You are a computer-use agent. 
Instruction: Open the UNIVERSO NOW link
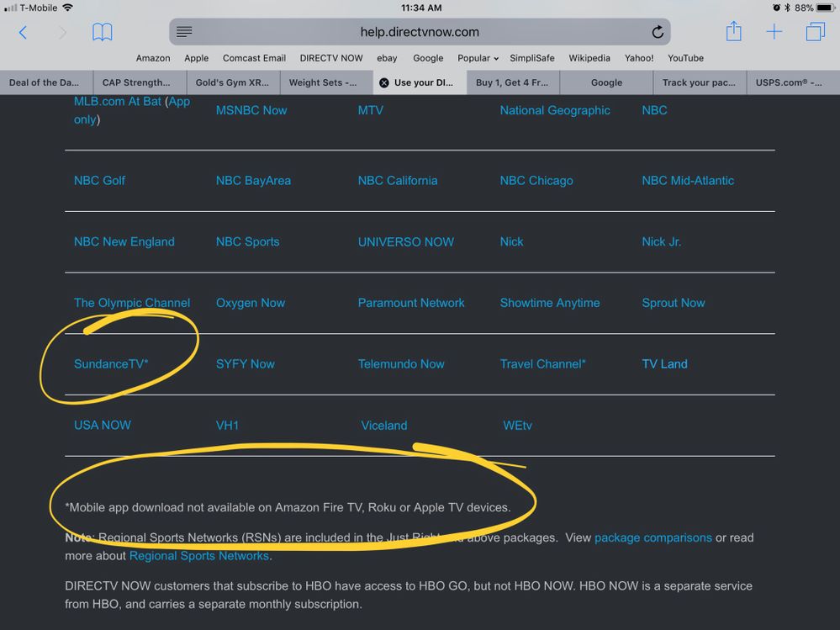coord(405,241)
